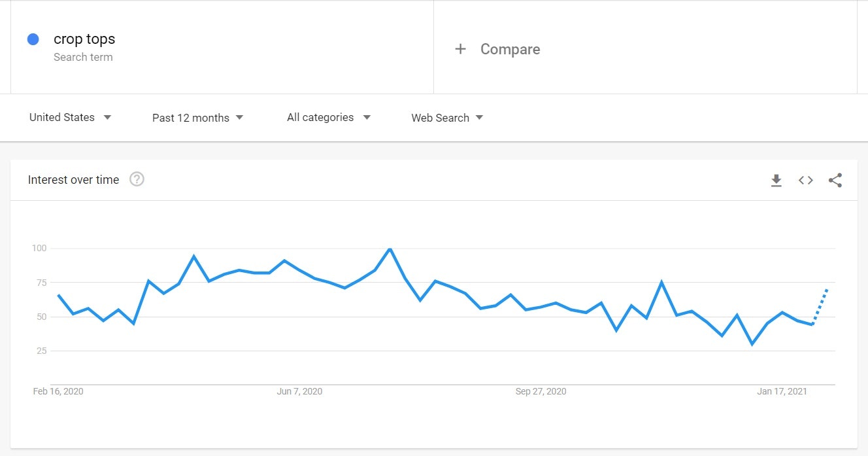The height and width of the screenshot is (456, 868).
Task: Click the Sep 27, 2020 axis label
Action: (541, 392)
